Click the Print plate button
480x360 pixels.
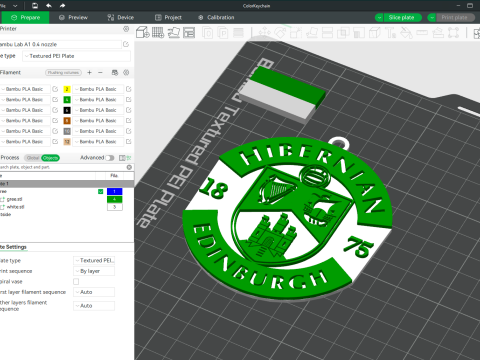tap(455, 17)
